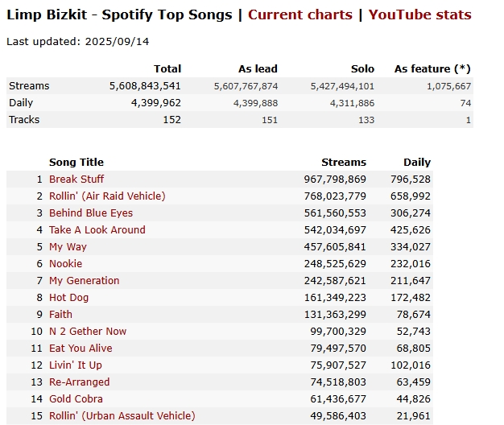Image resolution: width=504 pixels, height=425 pixels.
Task: Click the Song Title column header
Action: [x=76, y=162]
